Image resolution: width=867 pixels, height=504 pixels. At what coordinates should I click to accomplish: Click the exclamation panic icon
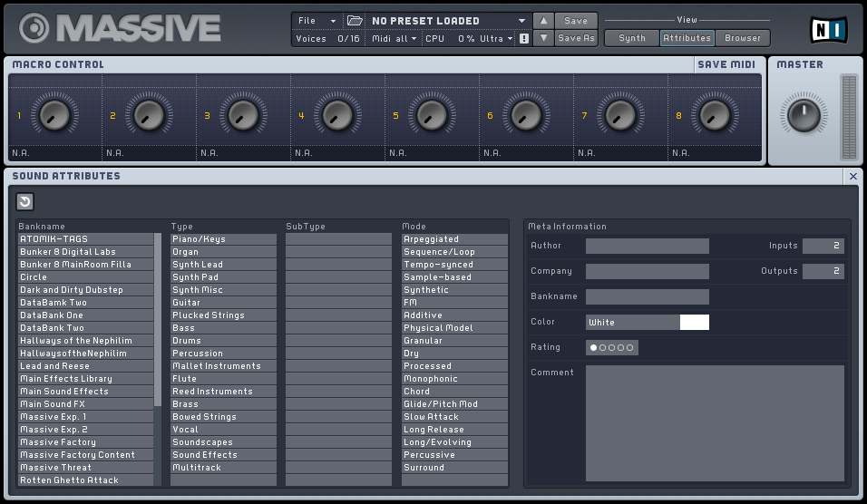(x=524, y=39)
